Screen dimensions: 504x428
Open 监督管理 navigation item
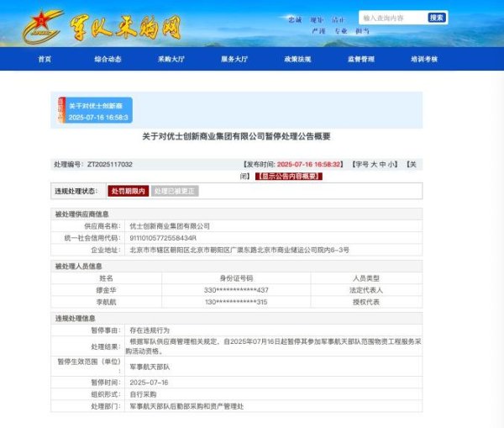click(x=361, y=59)
